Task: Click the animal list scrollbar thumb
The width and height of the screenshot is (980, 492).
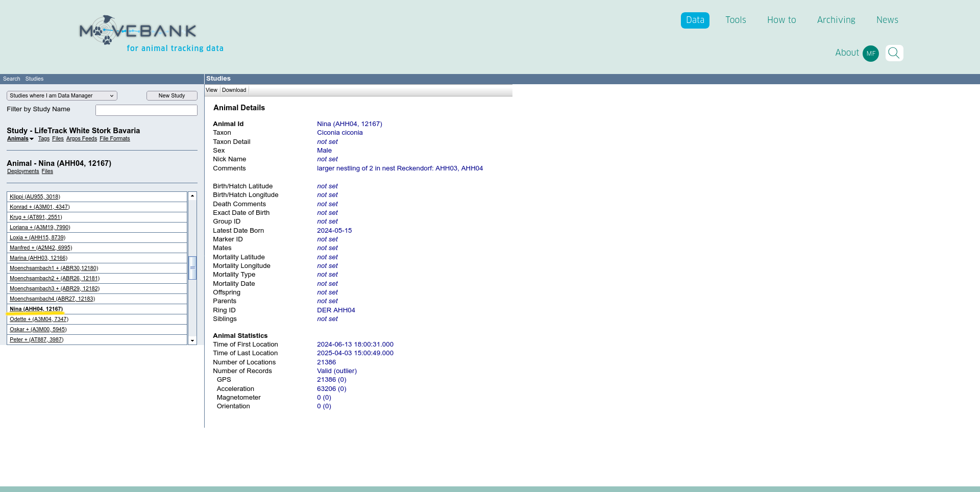Action: coord(192,268)
